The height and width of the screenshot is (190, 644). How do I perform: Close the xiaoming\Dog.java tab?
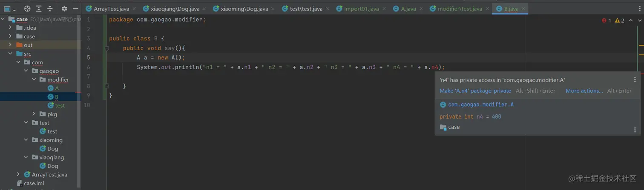pos(273,9)
